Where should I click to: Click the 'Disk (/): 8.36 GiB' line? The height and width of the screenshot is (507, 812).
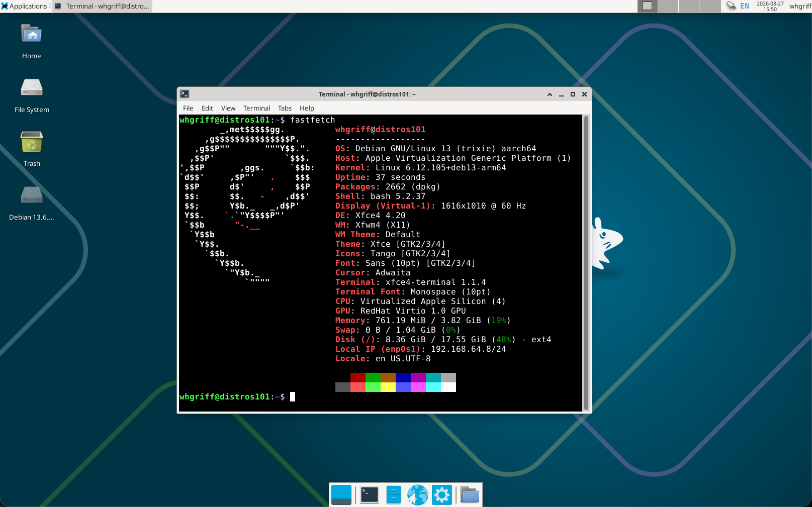(x=443, y=339)
